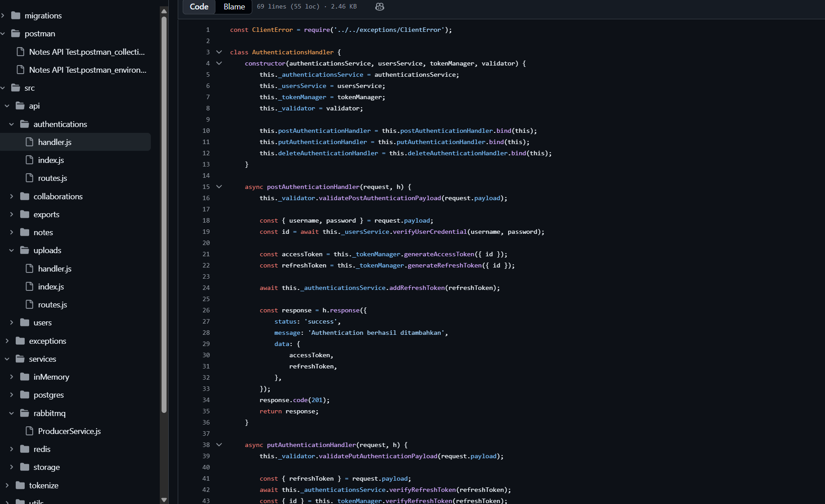
Task: Collapse the services folder chevron
Action: tap(7, 359)
